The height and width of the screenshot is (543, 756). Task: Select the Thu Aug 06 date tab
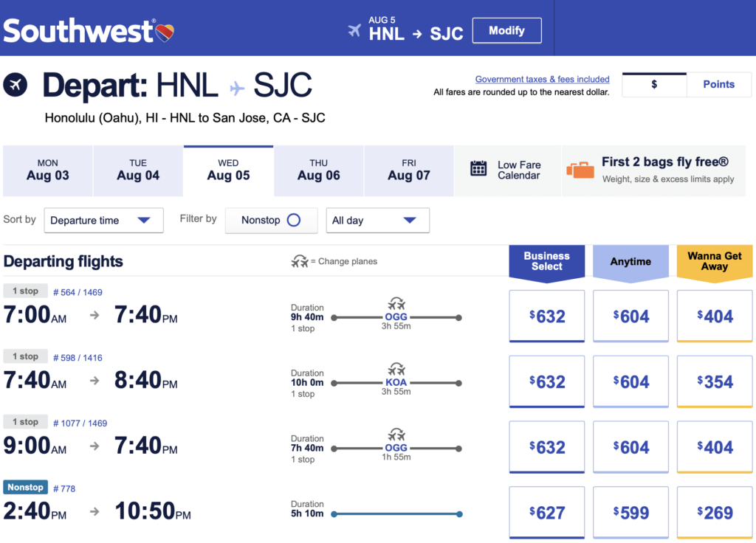(x=319, y=170)
